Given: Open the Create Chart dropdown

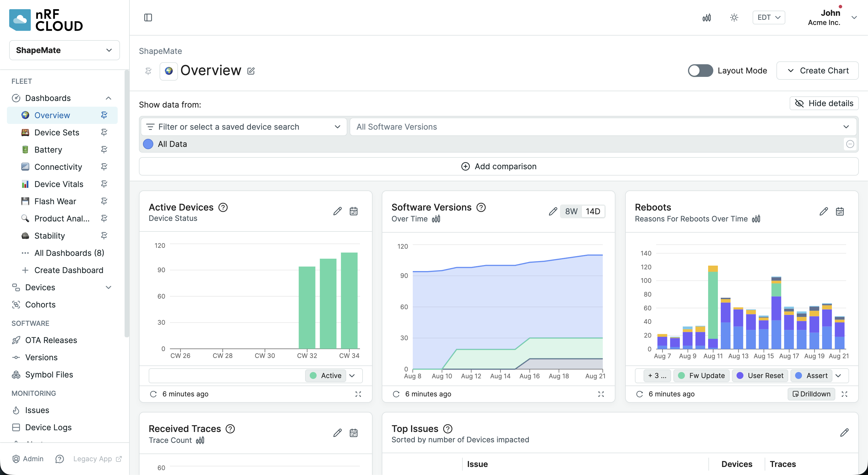Looking at the screenshot, I should click(x=817, y=71).
